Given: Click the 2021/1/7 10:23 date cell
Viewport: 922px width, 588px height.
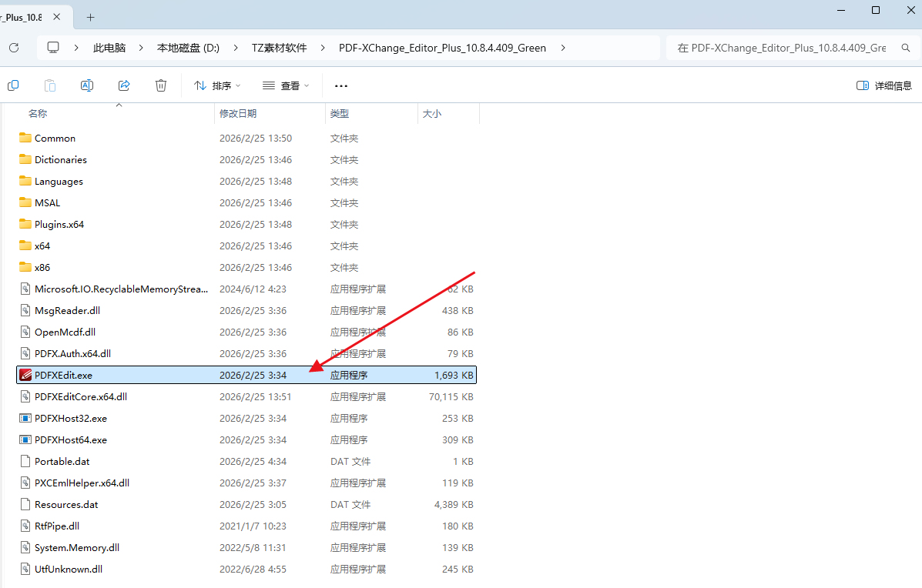Looking at the screenshot, I should click(x=253, y=526).
